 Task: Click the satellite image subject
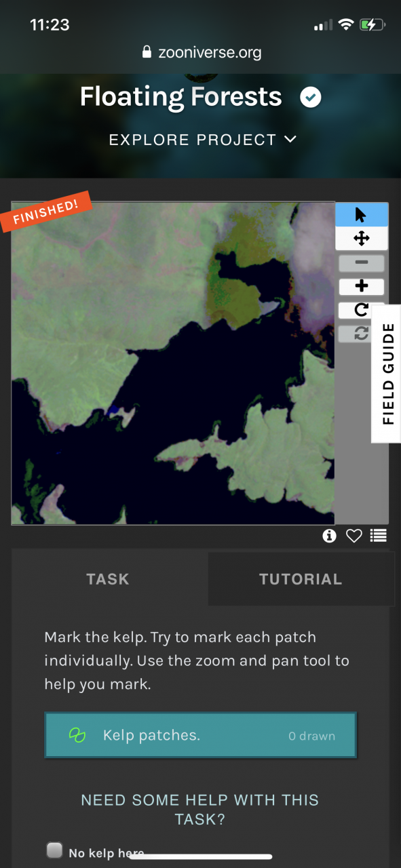(x=173, y=363)
